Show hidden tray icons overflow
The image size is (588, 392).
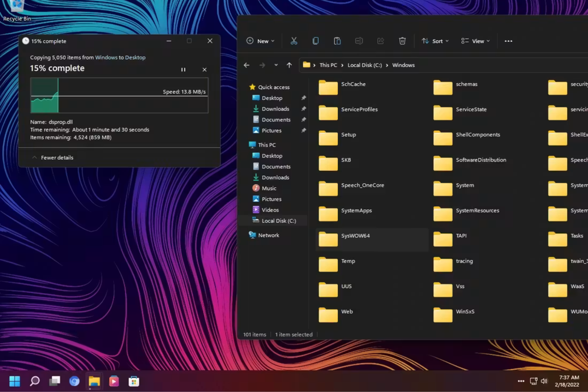coord(521,381)
